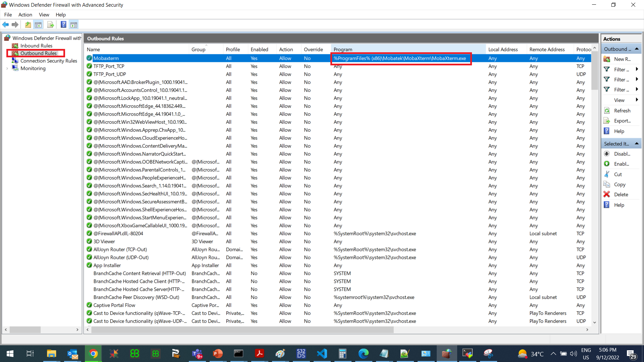This screenshot has width=644, height=362.
Task: Open Visual Studio Code from the taskbar
Action: tap(322, 354)
